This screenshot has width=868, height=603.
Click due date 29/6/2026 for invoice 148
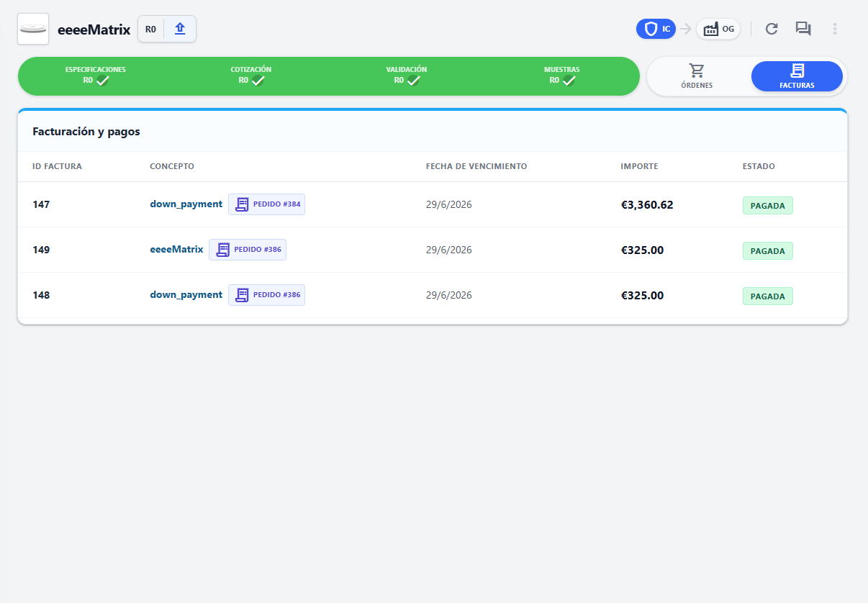[449, 295]
